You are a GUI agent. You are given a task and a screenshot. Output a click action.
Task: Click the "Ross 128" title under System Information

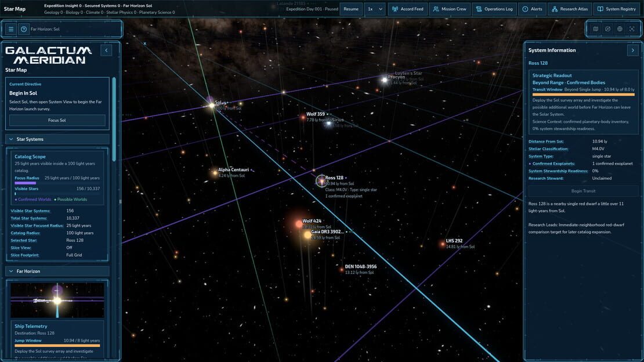click(538, 63)
